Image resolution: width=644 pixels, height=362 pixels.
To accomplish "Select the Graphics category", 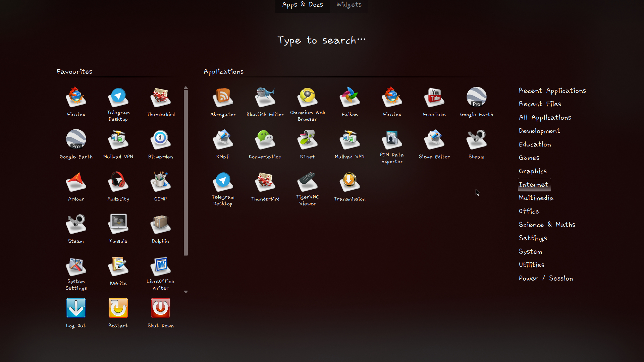I will click(x=533, y=171).
